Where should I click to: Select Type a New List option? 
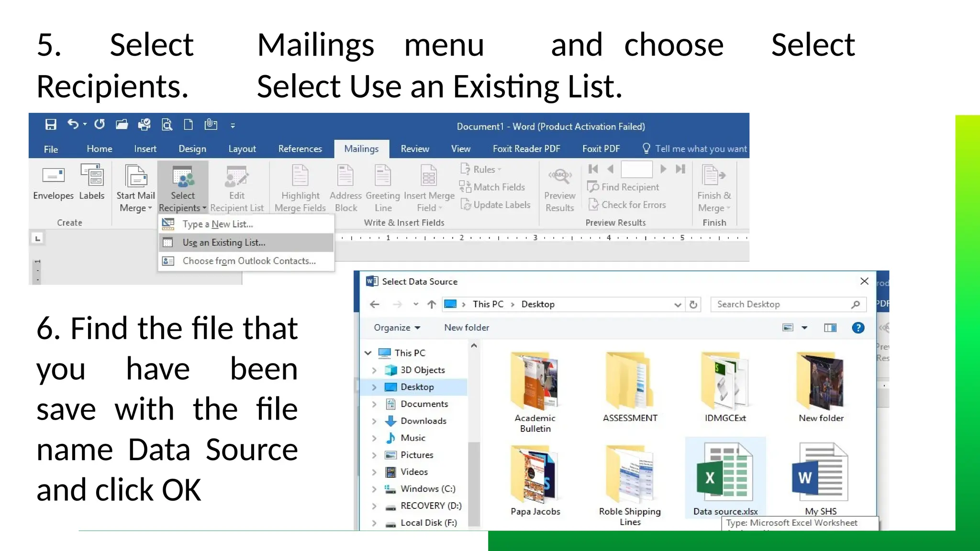coord(218,224)
